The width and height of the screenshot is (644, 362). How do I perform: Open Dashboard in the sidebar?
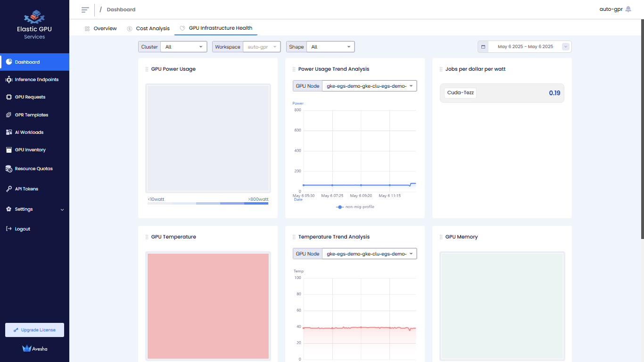tap(34, 62)
